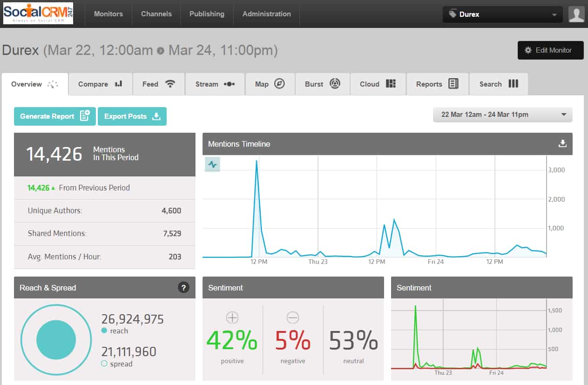Switch to the Cloud tab
588x385 pixels.
pyautogui.click(x=378, y=84)
